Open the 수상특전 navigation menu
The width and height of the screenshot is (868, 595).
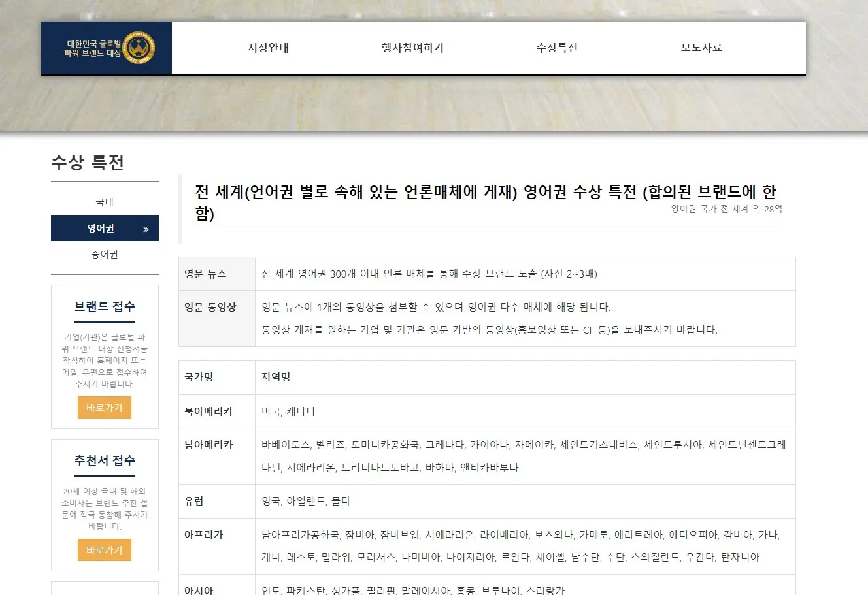tap(556, 47)
